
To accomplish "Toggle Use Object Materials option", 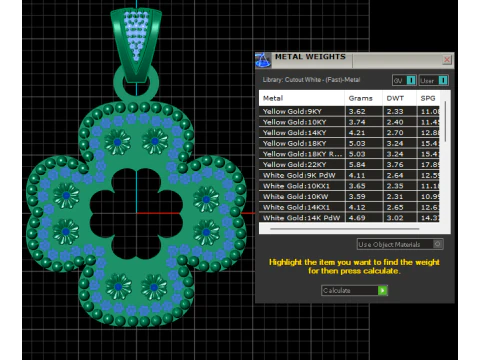I will (400, 244).
